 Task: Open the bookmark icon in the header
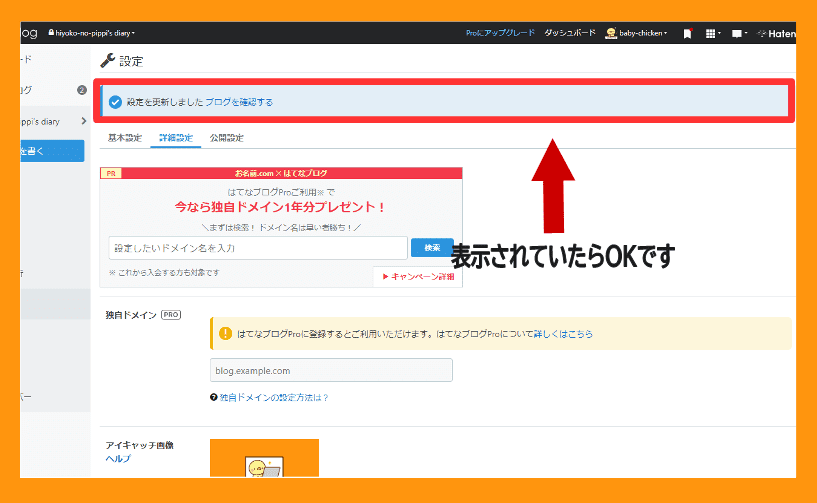pos(687,33)
